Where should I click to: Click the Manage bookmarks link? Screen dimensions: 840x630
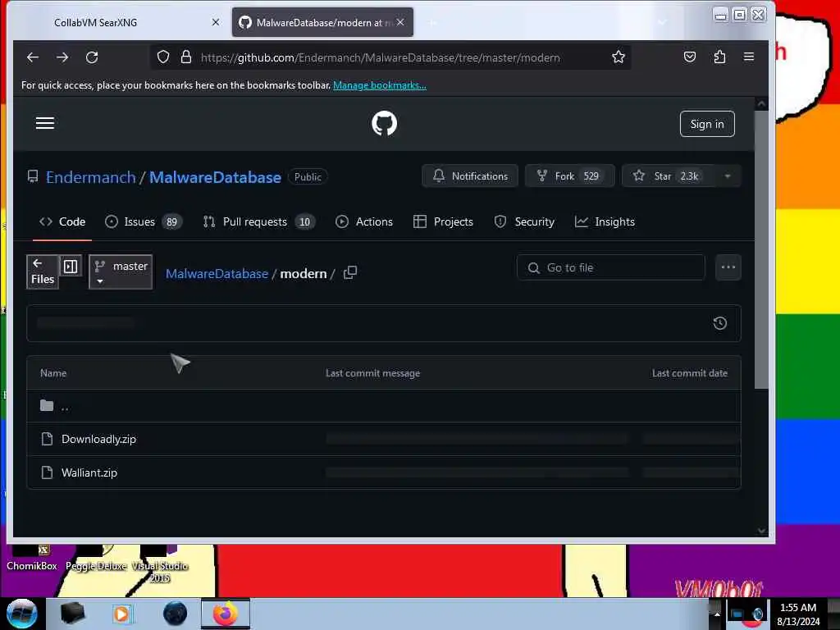point(380,85)
